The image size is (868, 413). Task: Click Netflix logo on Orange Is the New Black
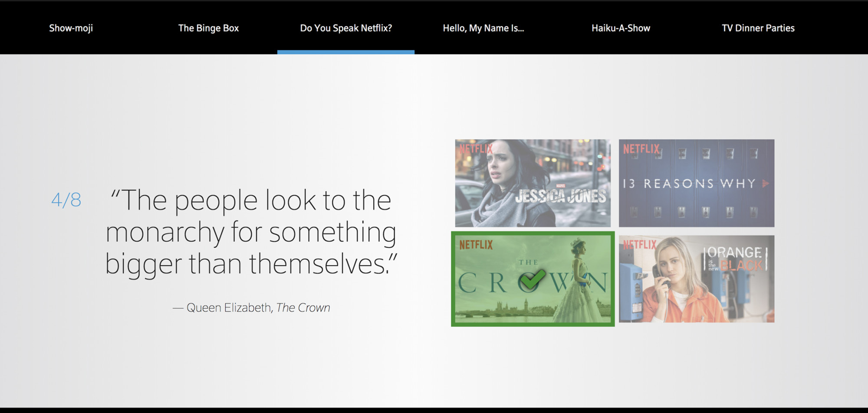point(640,245)
